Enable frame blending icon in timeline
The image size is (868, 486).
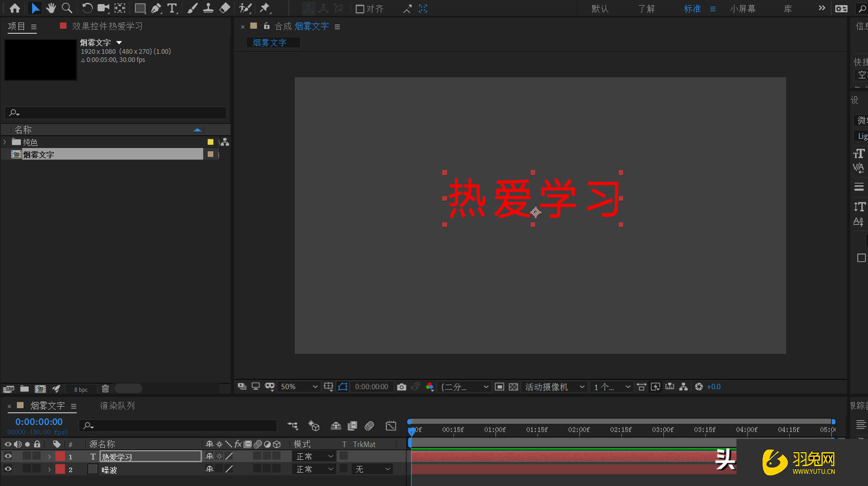[x=352, y=426]
